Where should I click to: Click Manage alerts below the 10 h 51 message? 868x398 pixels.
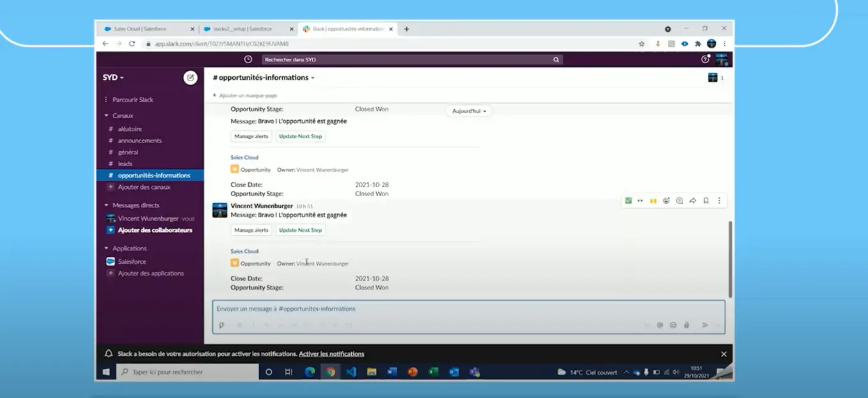pos(251,230)
